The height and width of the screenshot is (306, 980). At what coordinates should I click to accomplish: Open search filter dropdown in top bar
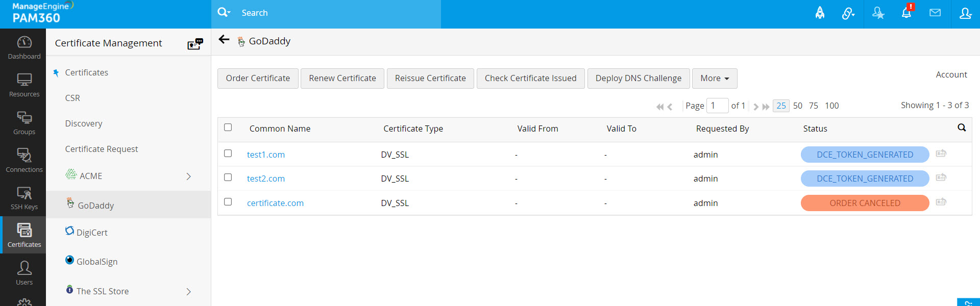pos(224,12)
